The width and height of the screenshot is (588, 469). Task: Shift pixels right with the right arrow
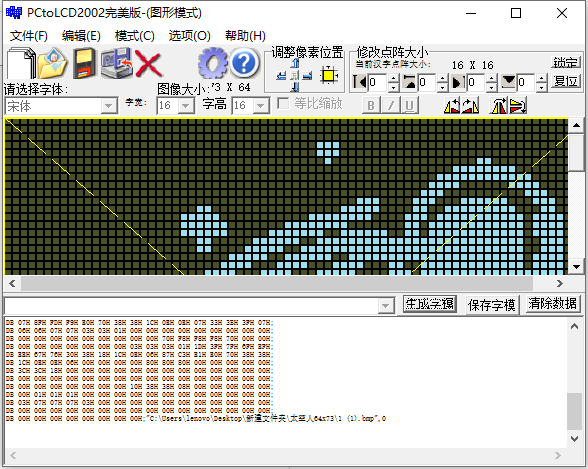(x=308, y=76)
